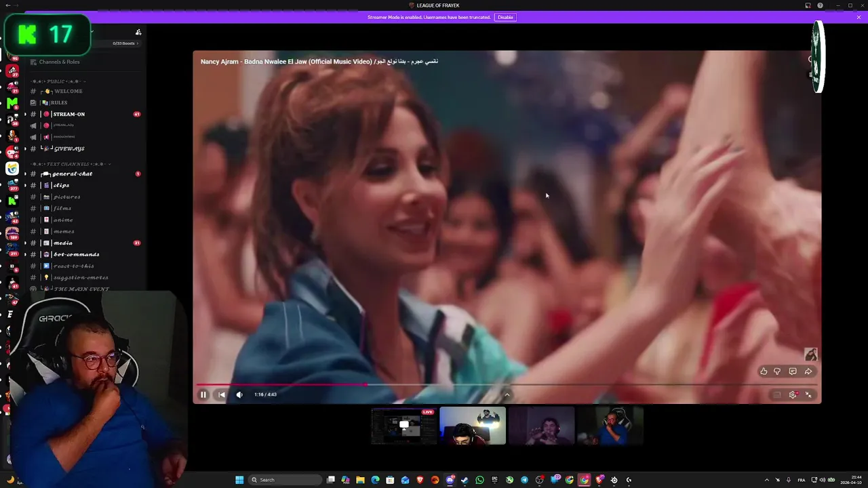Open the pictures channel
The height and width of the screenshot is (488, 868).
pyautogui.click(x=66, y=197)
